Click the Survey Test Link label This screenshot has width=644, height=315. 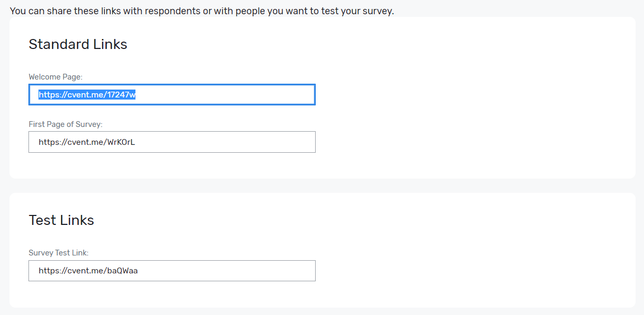coord(58,252)
